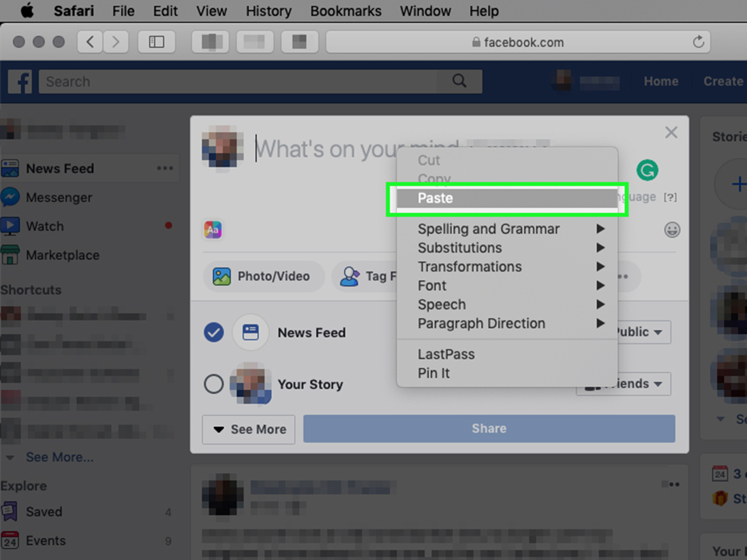Image resolution: width=747 pixels, height=560 pixels.
Task: Open Messenger from left sidebar
Action: click(59, 198)
